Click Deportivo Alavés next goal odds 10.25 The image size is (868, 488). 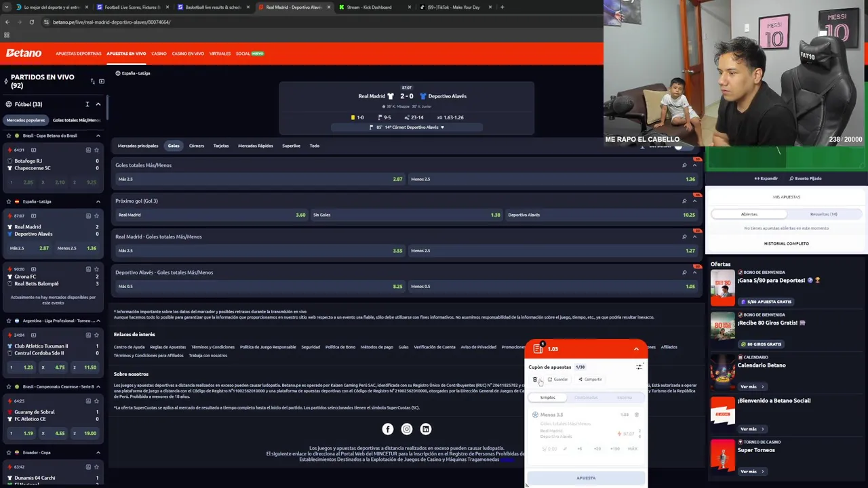601,215
